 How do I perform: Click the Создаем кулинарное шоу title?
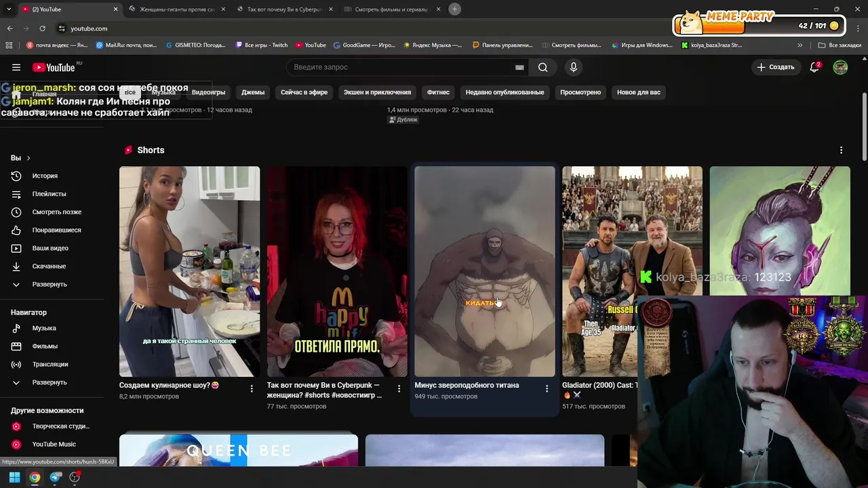click(170, 385)
